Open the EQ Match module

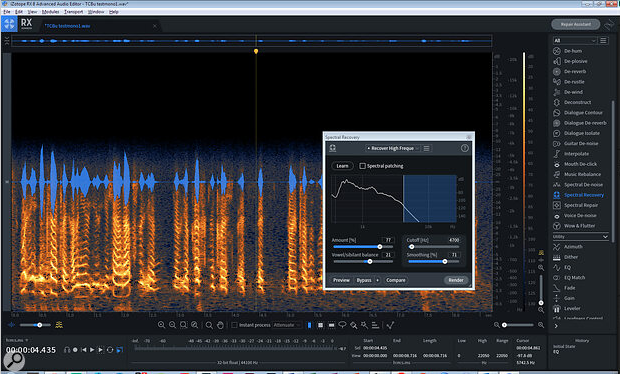574,278
